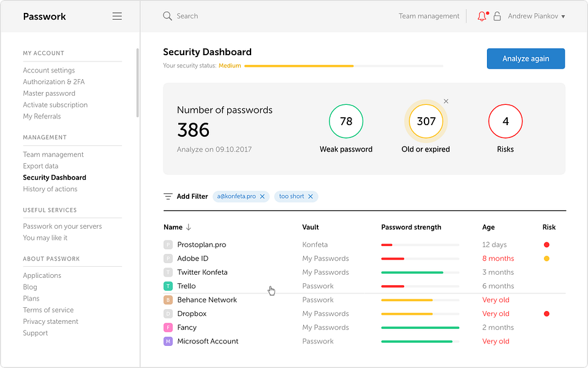The image size is (588, 368).
Task: Open Privacy statement
Action: [51, 321]
